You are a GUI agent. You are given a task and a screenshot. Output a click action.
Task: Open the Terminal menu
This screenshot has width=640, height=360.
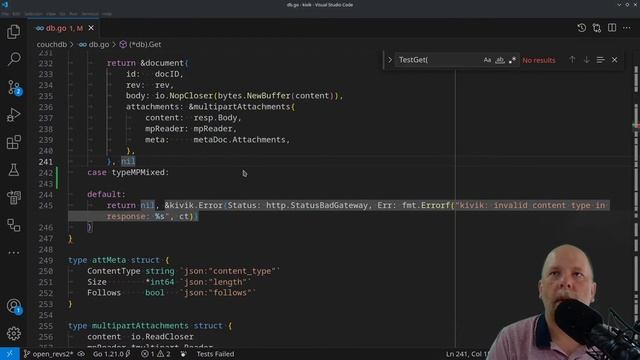click(x=90, y=14)
